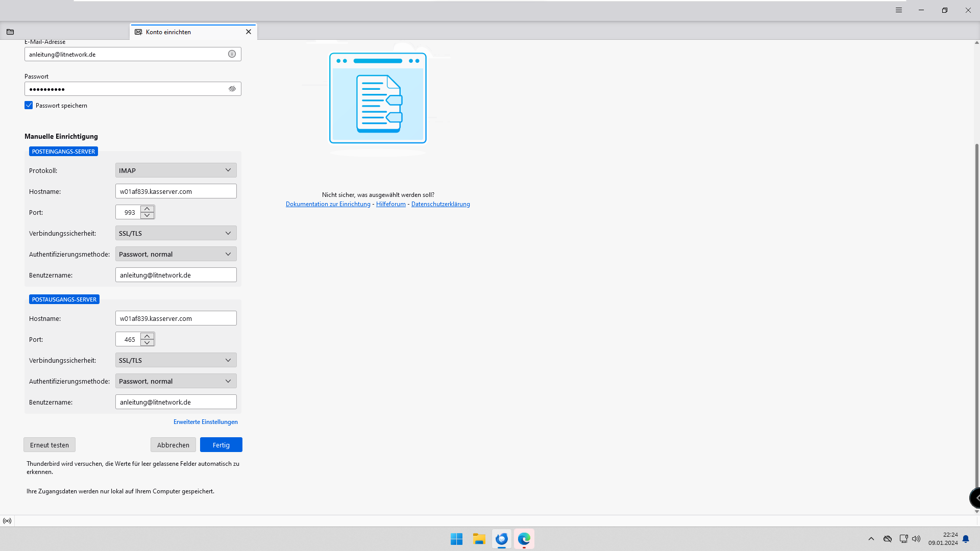
Task: Click the outgoing server Hostname field
Action: coord(176,318)
